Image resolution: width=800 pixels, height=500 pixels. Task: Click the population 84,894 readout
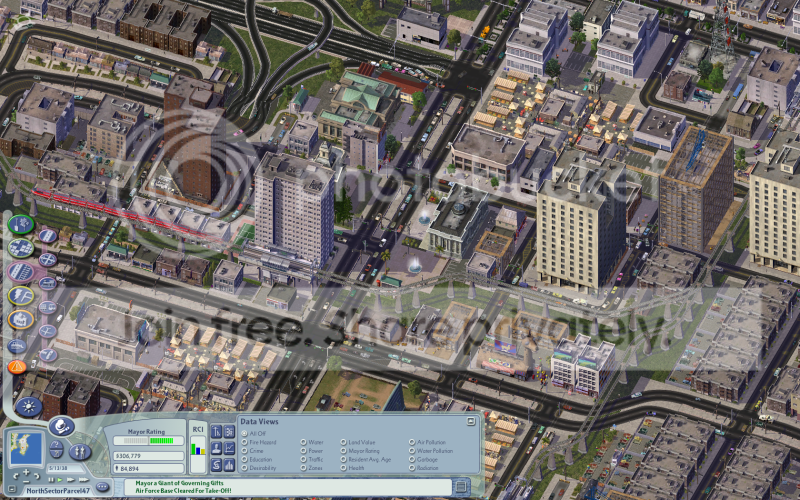pyautogui.click(x=148, y=469)
